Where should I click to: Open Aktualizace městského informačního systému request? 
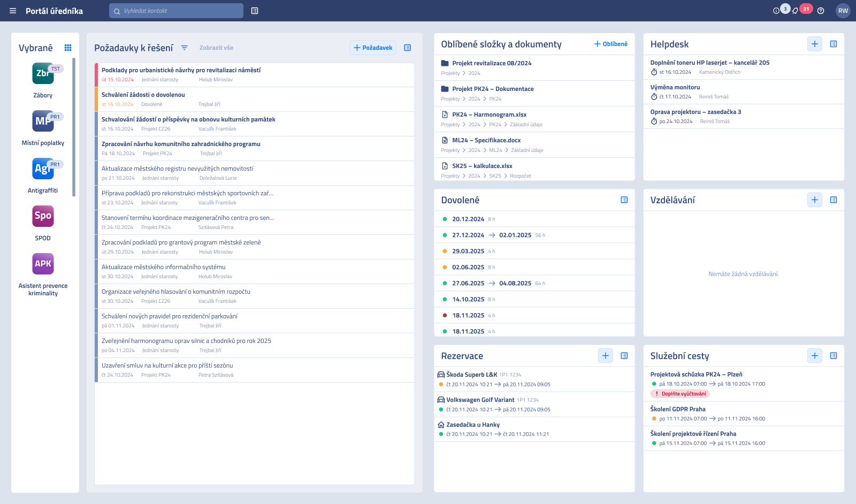click(255, 272)
